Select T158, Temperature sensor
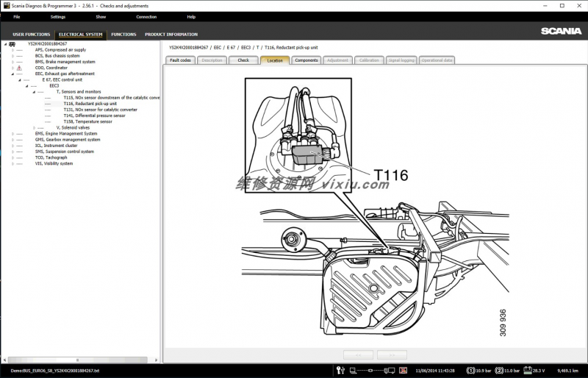 coord(87,121)
